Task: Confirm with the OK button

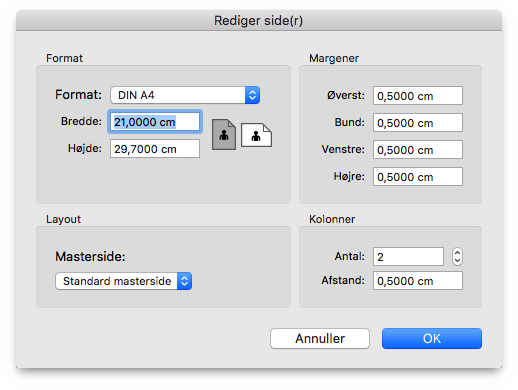Action: tap(432, 339)
